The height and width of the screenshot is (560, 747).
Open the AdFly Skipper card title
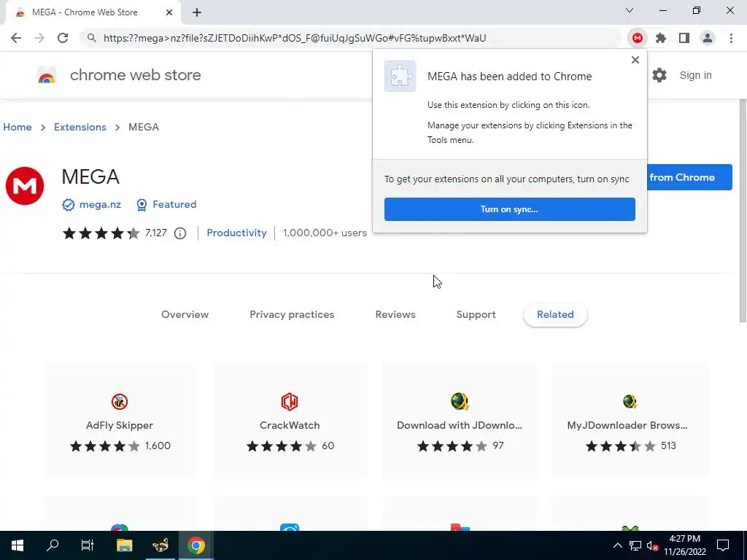click(120, 426)
